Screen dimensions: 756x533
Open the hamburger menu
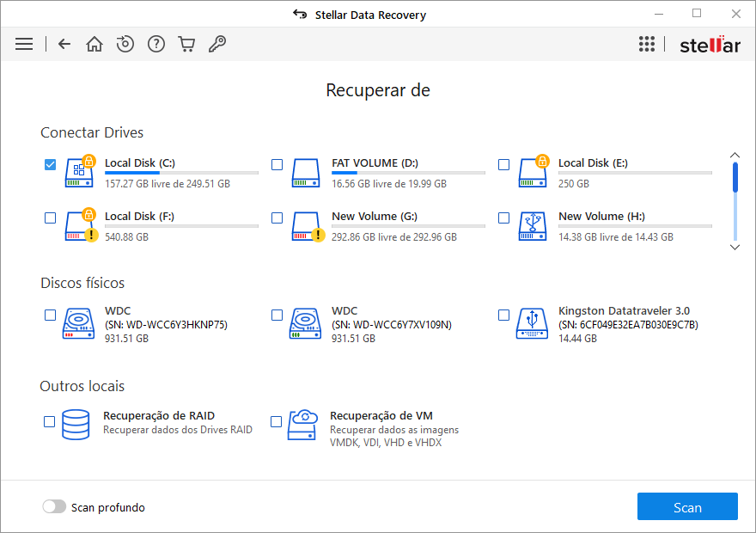24,44
